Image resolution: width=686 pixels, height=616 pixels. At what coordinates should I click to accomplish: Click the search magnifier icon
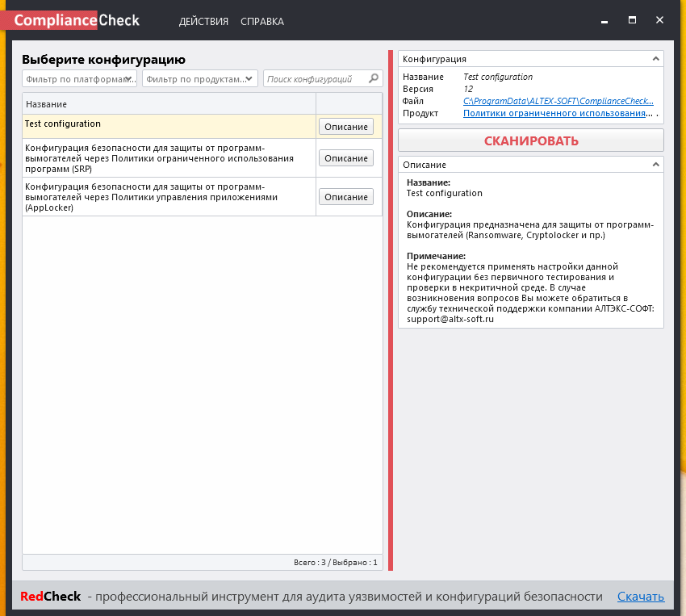373,78
